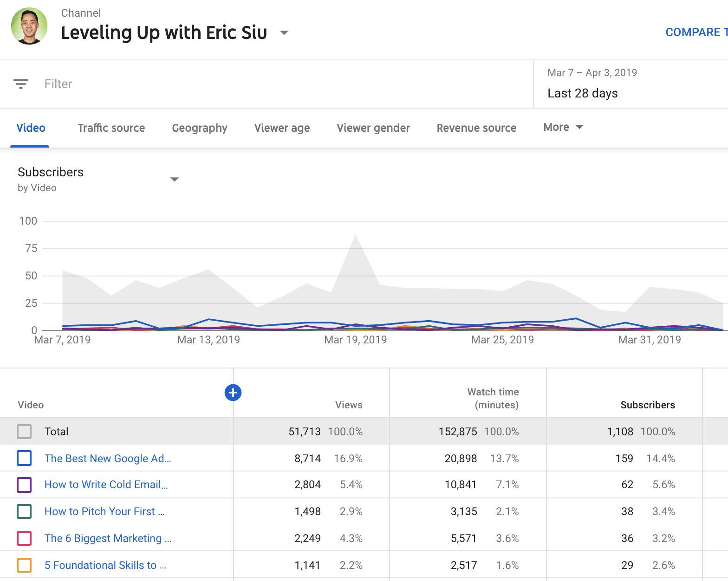This screenshot has width=728, height=581.
Task: Switch to the Traffic source tab
Action: [111, 128]
